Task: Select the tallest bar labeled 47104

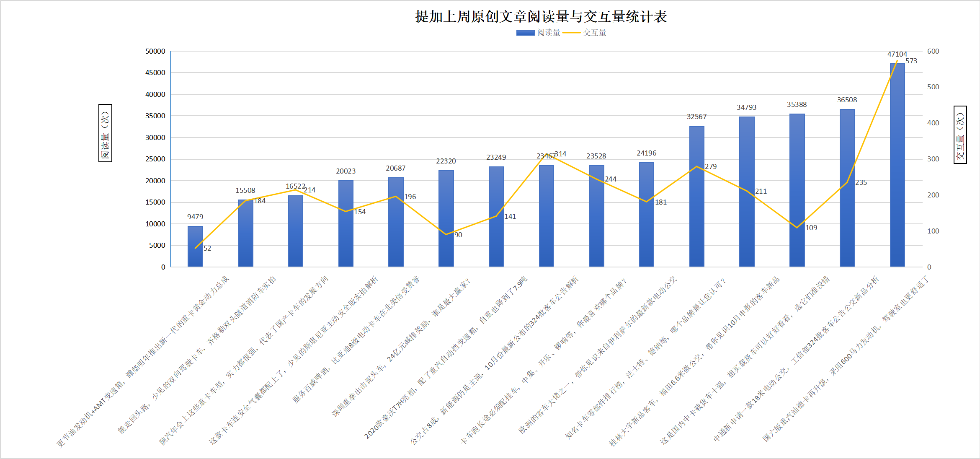Action: [897, 168]
